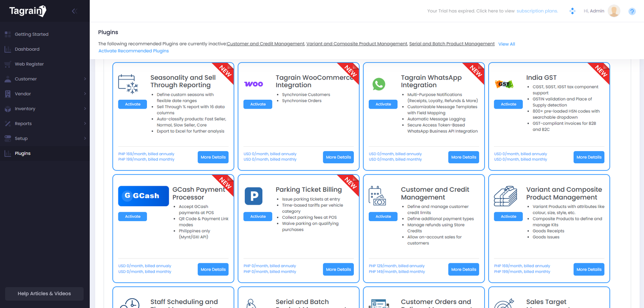Click the WooCommerce logo icon
Screen dimensions: 644x308
click(254, 84)
